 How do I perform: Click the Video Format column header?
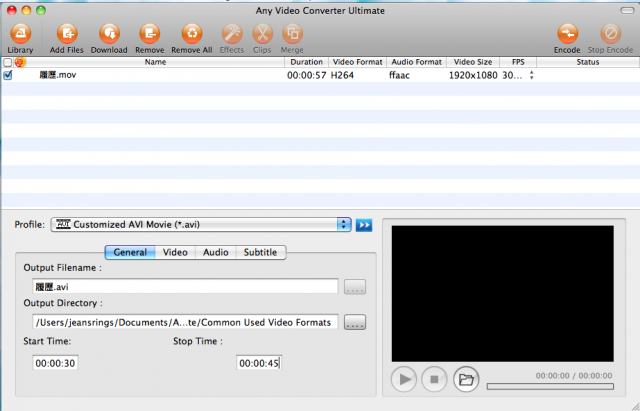point(358,62)
